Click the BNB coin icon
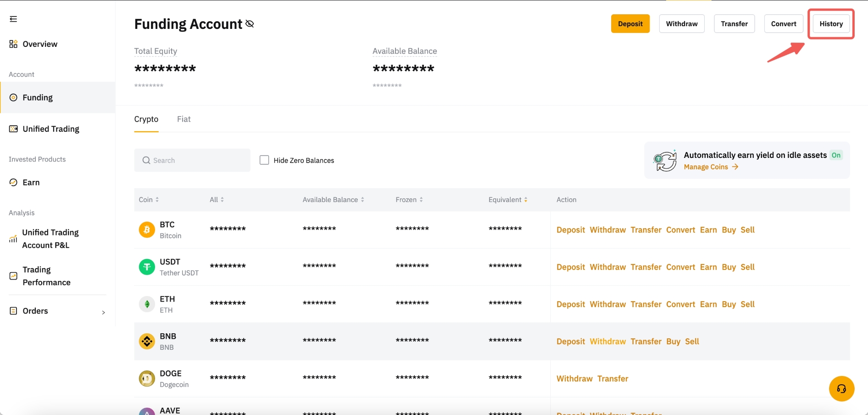 147,341
